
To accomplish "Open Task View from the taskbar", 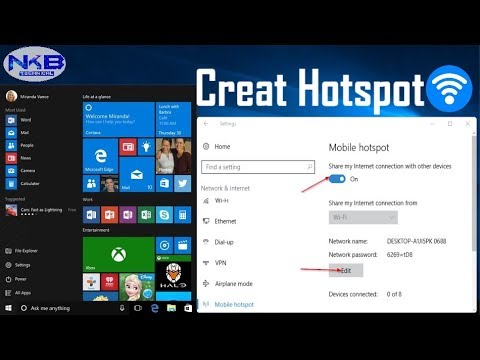I will coord(137,308).
